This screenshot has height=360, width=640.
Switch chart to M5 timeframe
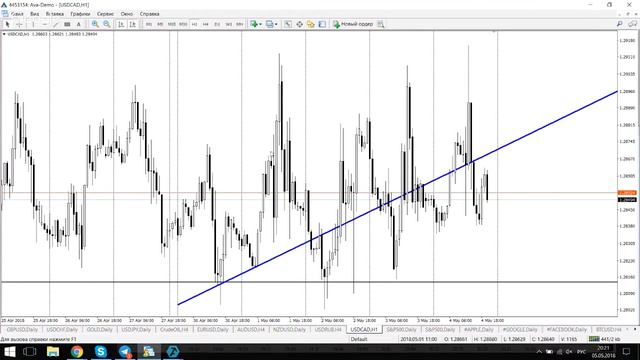pyautogui.click(x=160, y=24)
